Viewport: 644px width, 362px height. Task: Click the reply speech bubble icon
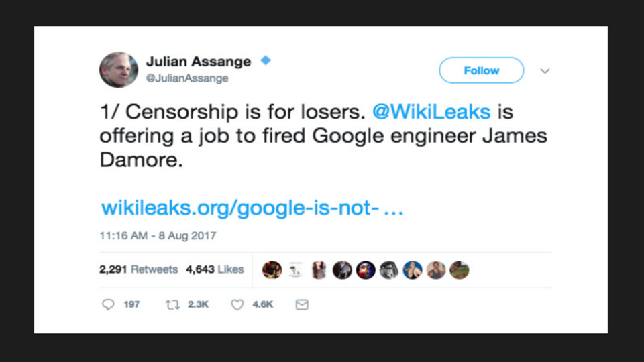click(x=108, y=304)
